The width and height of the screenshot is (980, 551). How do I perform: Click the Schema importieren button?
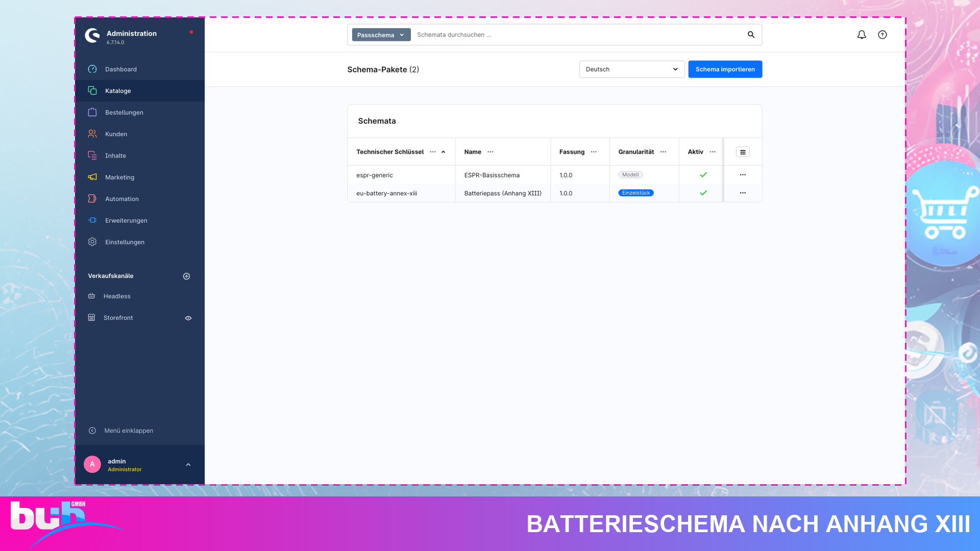725,69
